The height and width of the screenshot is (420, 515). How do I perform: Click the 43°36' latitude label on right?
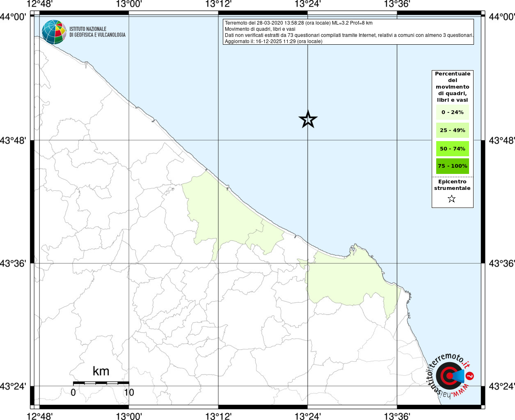point(501,263)
